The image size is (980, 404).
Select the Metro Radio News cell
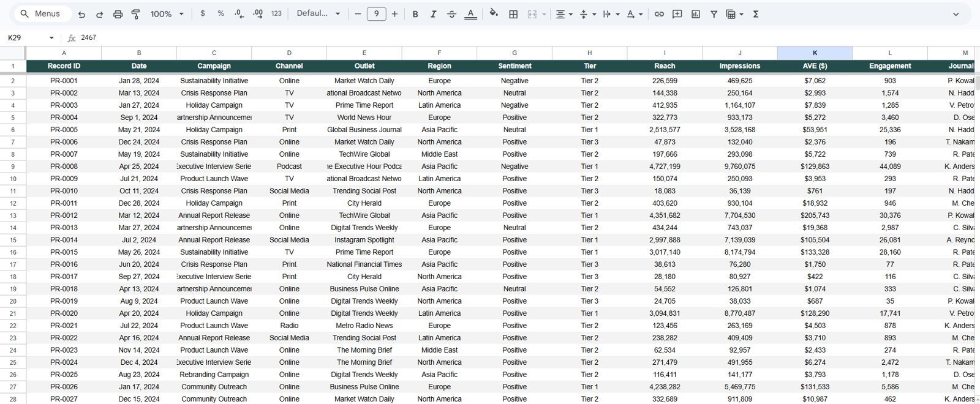pyautogui.click(x=364, y=326)
